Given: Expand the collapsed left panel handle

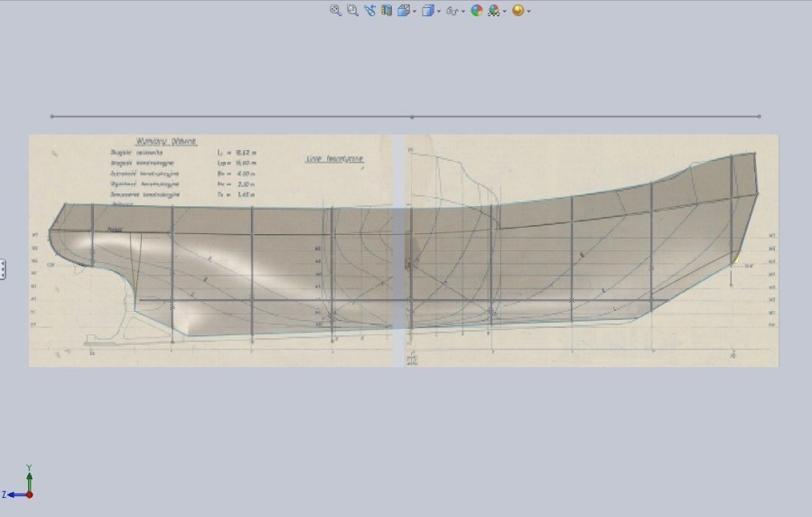Looking at the screenshot, I should [3, 268].
